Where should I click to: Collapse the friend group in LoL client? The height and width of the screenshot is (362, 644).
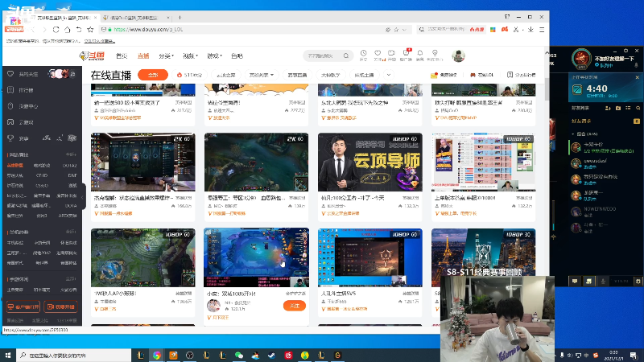point(573,134)
